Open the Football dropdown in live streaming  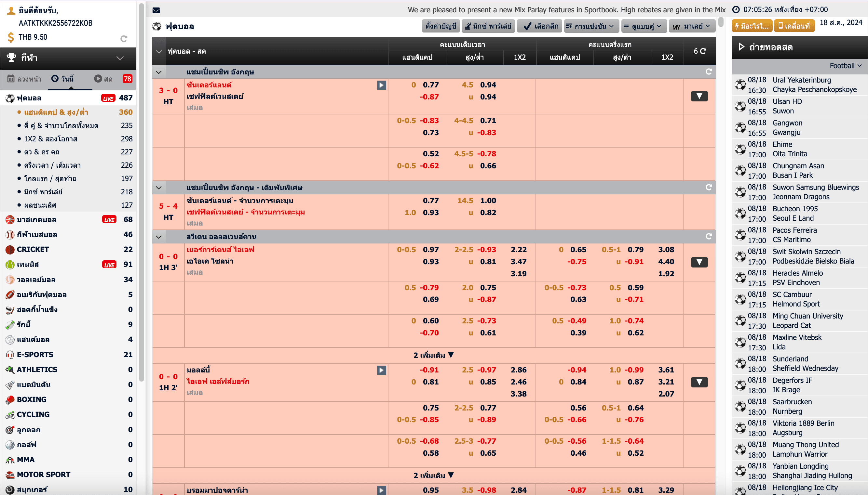(x=845, y=66)
